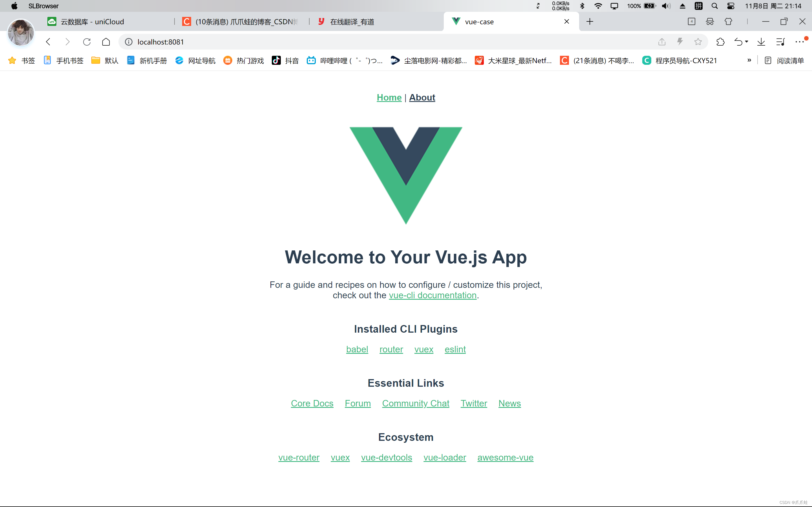Click the reading list sidebar toggle
Viewport: 812px width, 507px height.
[x=783, y=60]
